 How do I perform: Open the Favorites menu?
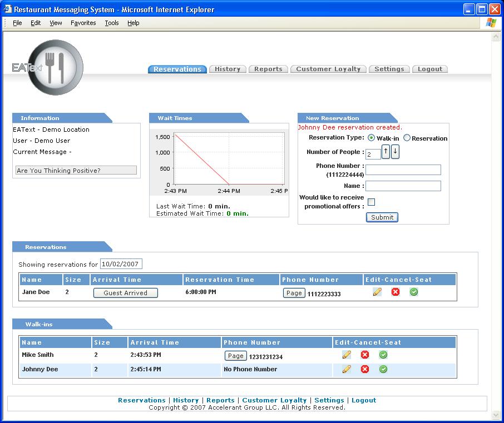click(x=83, y=23)
